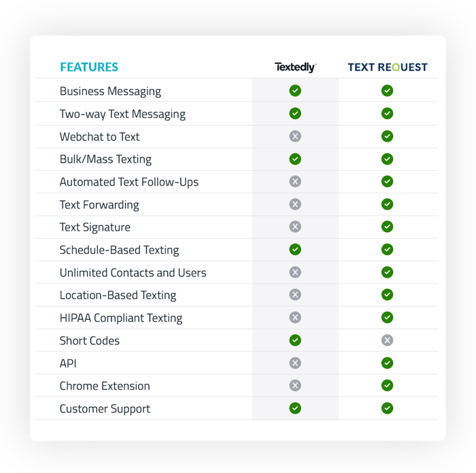Viewport: 476px width, 473px height.
Task: Click Textedly's check for Customer Support
Action: tap(295, 408)
